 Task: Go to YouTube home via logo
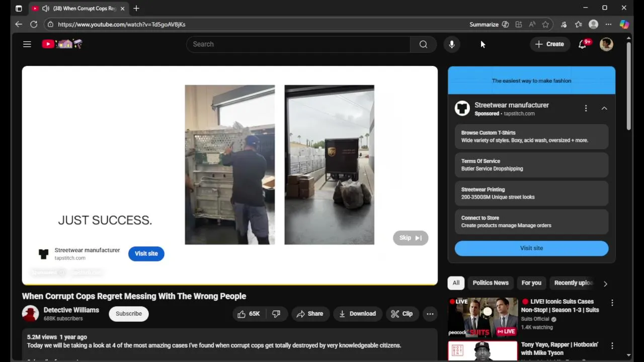(x=62, y=44)
